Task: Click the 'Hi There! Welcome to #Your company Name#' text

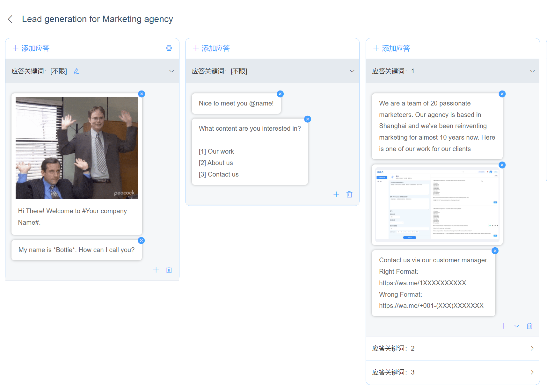Action: (72, 217)
